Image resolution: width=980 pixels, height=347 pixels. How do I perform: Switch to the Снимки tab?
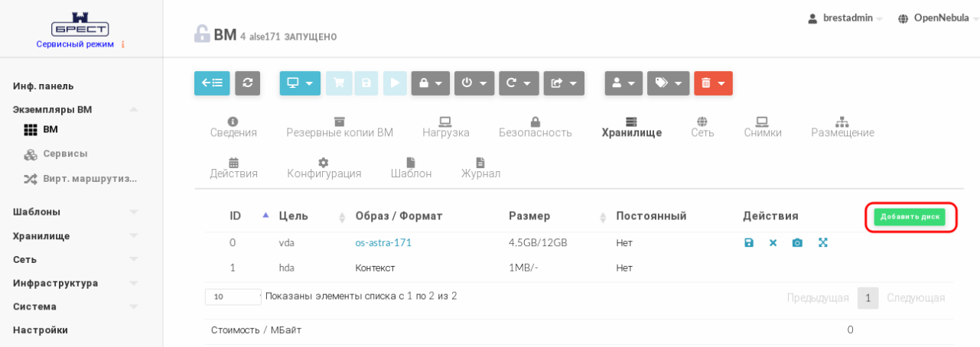coord(762,127)
